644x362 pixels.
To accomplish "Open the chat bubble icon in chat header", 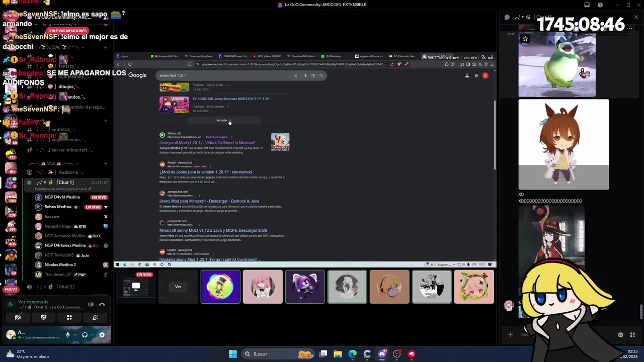I will 507,17.
